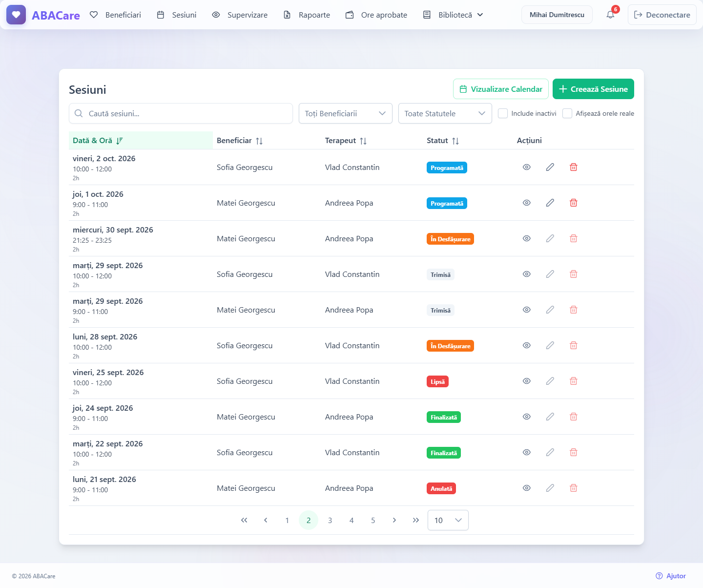Viewport: 703px width, 588px height.
Task: Delete the joi 1 oct. 2026 session
Action: click(x=574, y=203)
